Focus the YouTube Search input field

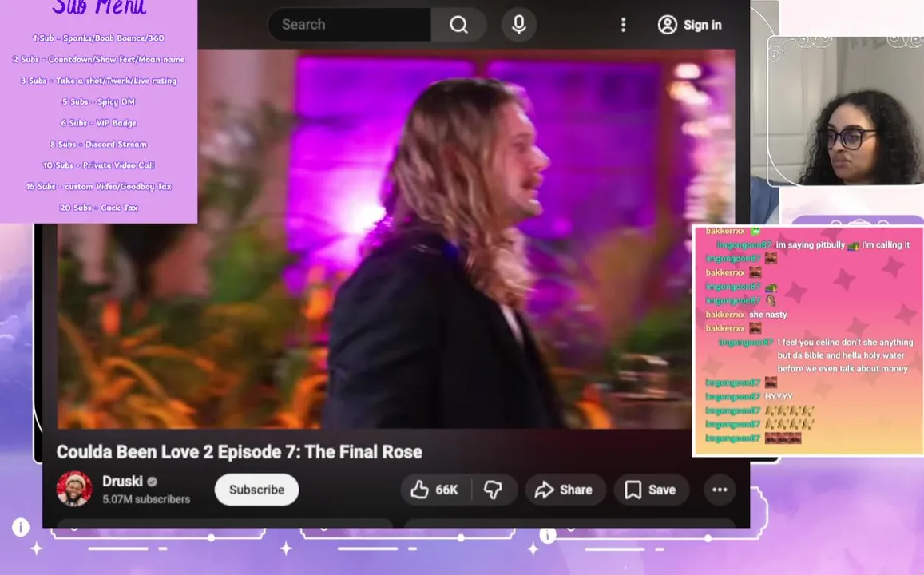tap(350, 25)
